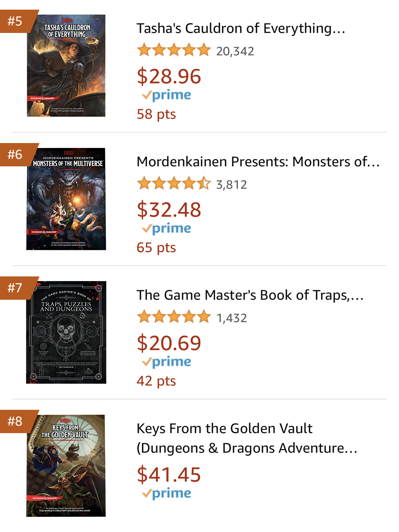
Task: Click the $28.96 price
Action: pos(169,76)
